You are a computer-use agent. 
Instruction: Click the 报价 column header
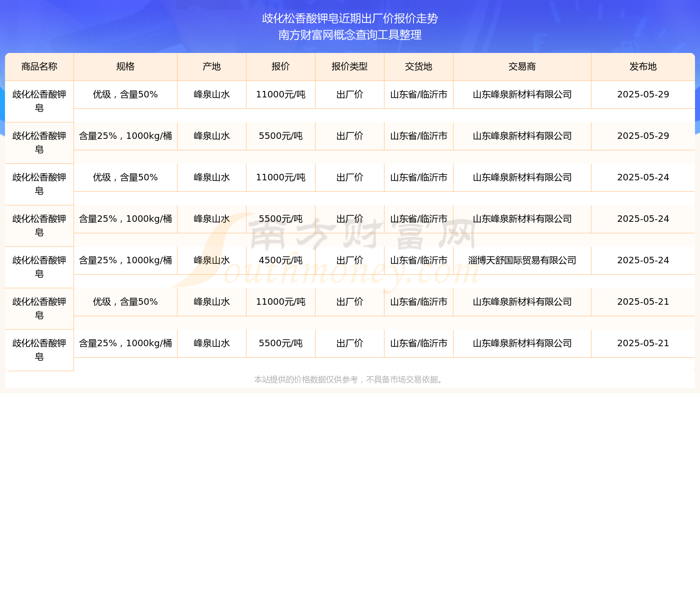tap(281, 66)
